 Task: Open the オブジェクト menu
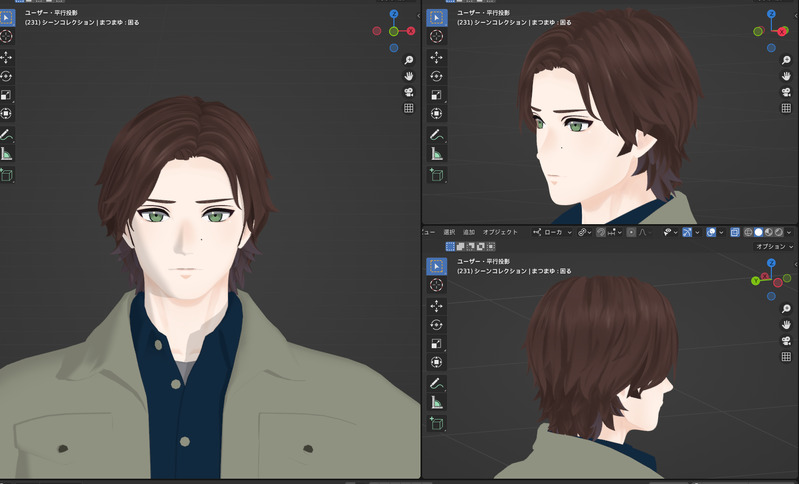(x=500, y=232)
